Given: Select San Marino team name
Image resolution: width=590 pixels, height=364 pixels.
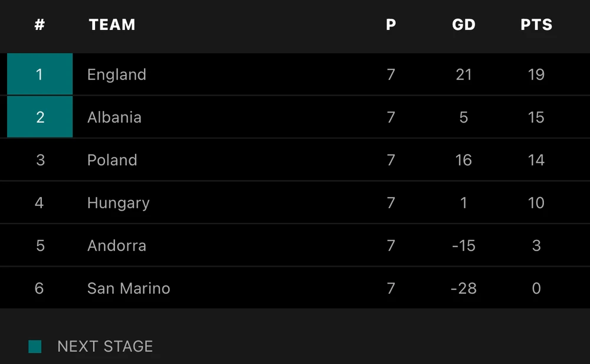Looking at the screenshot, I should click(x=129, y=288).
